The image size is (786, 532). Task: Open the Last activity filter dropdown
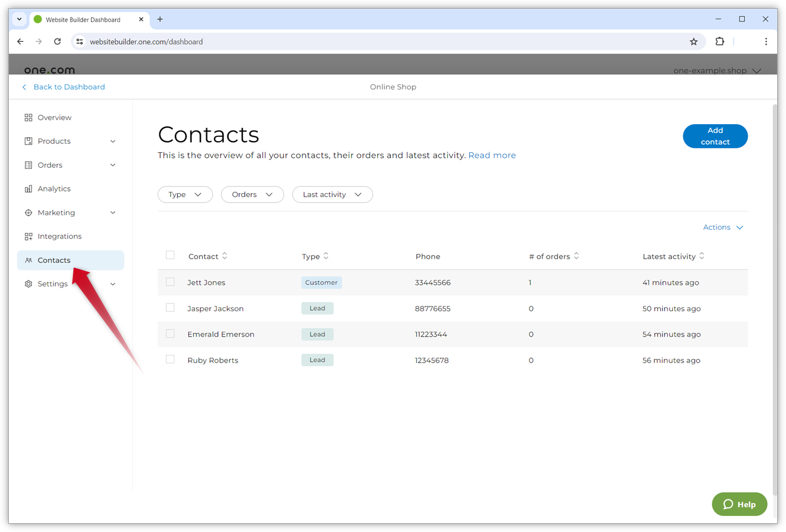point(332,194)
